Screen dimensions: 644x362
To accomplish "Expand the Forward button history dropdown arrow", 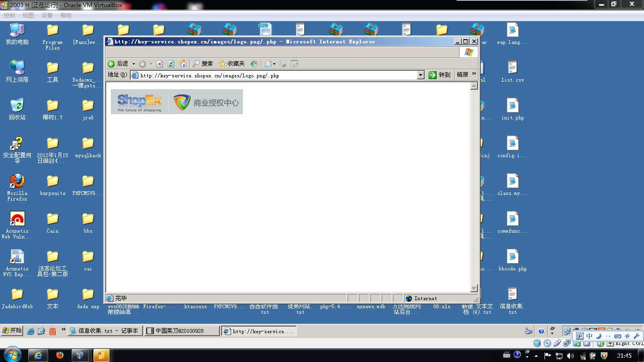I will click(150, 64).
